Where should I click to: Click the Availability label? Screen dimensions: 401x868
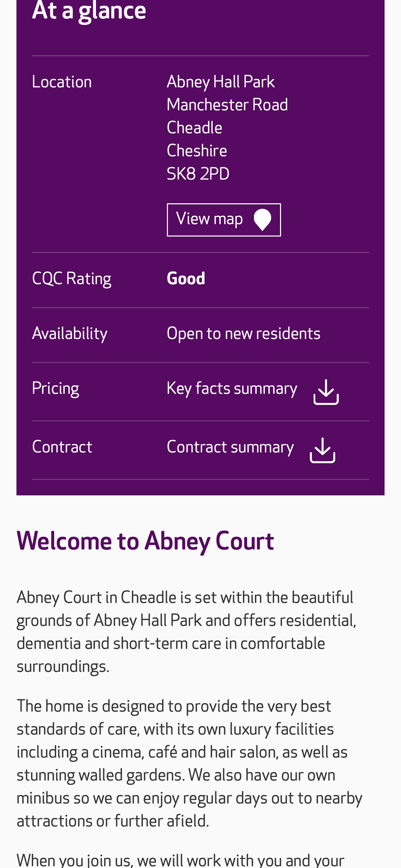click(x=70, y=334)
